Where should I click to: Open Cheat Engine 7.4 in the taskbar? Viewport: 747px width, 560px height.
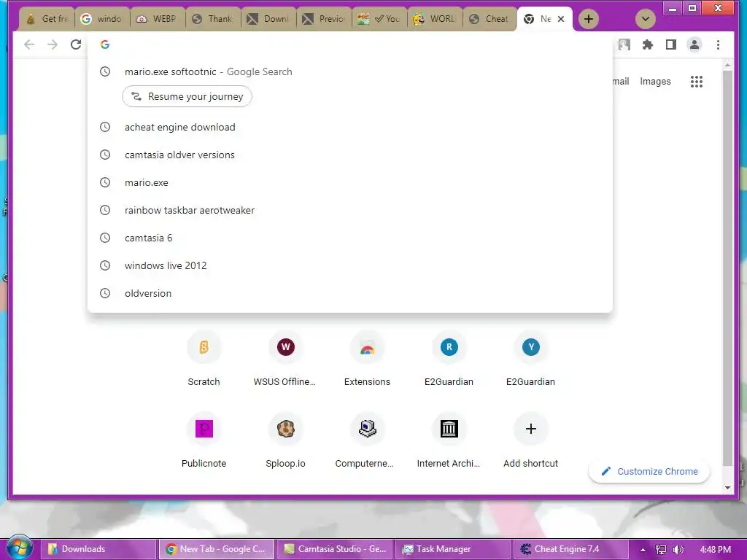(x=571, y=549)
